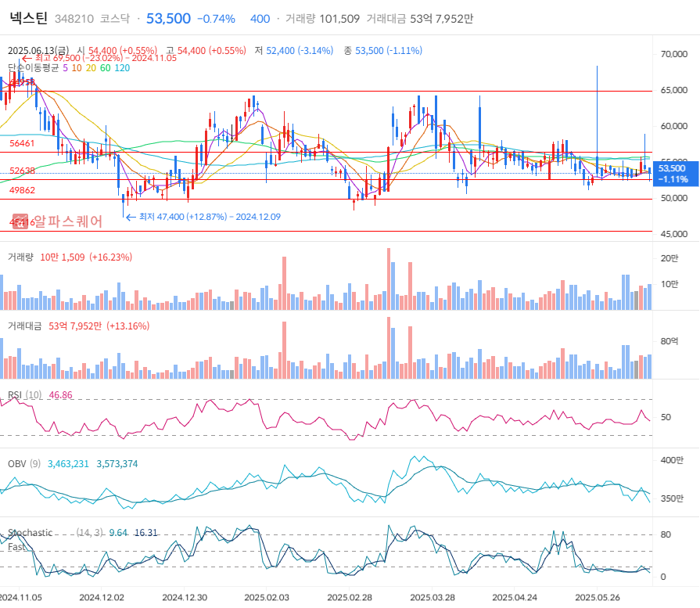Image resolution: width=700 pixels, height=608 pixels.
Task: Click the 20만 volume axis label
Action: point(669,258)
